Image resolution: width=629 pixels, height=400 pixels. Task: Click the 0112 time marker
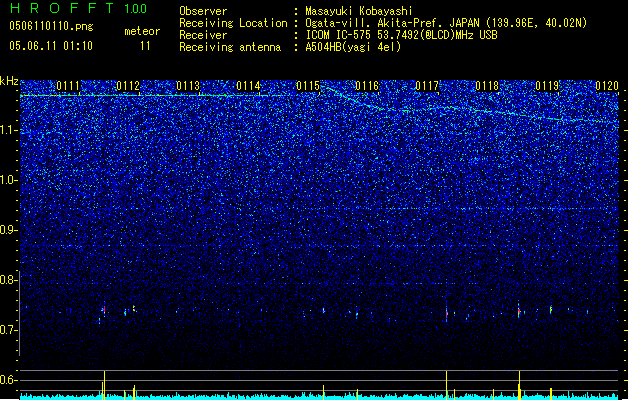point(128,86)
